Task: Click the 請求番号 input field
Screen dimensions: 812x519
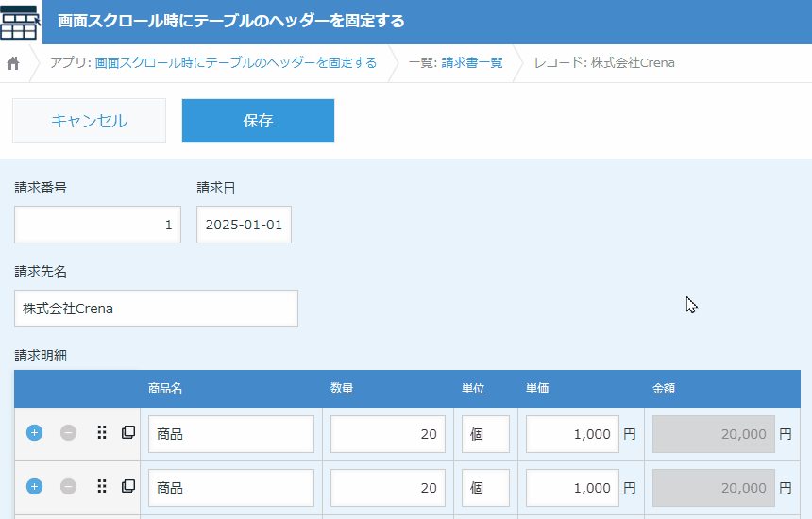Action: click(97, 225)
